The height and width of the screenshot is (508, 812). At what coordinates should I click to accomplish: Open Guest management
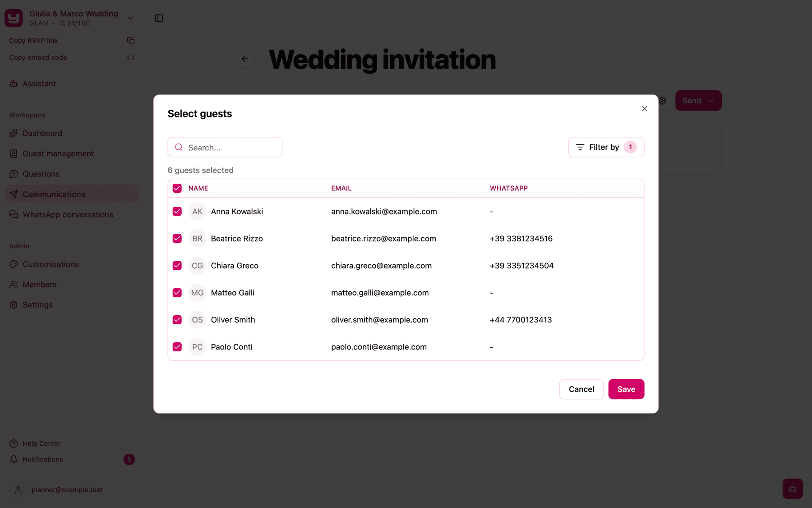(x=72, y=154)
